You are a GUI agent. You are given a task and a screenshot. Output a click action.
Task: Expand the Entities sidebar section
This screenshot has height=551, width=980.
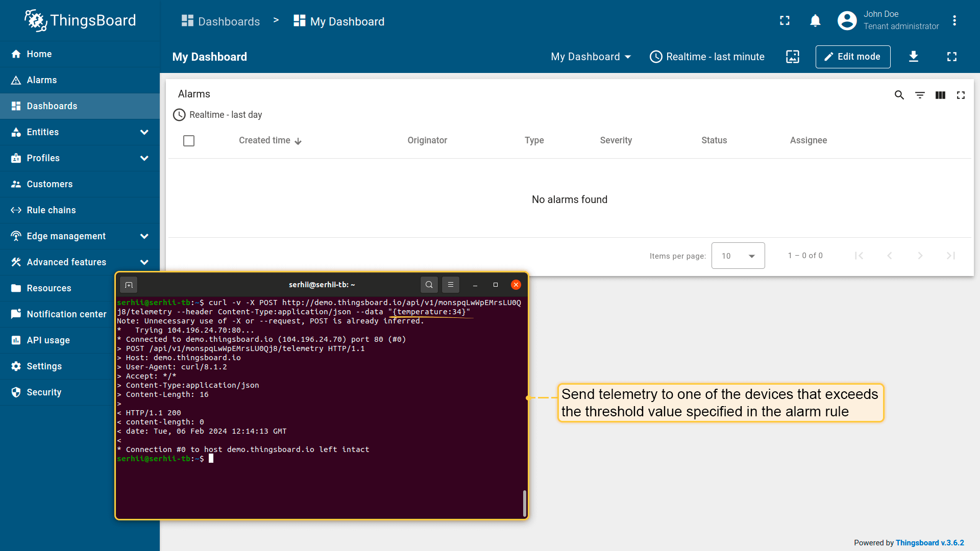coord(144,132)
